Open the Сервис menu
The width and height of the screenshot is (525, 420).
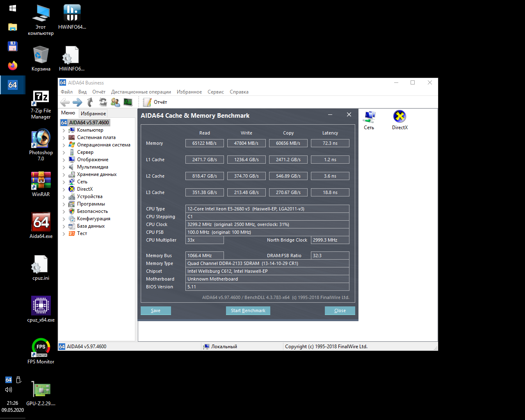tap(216, 92)
